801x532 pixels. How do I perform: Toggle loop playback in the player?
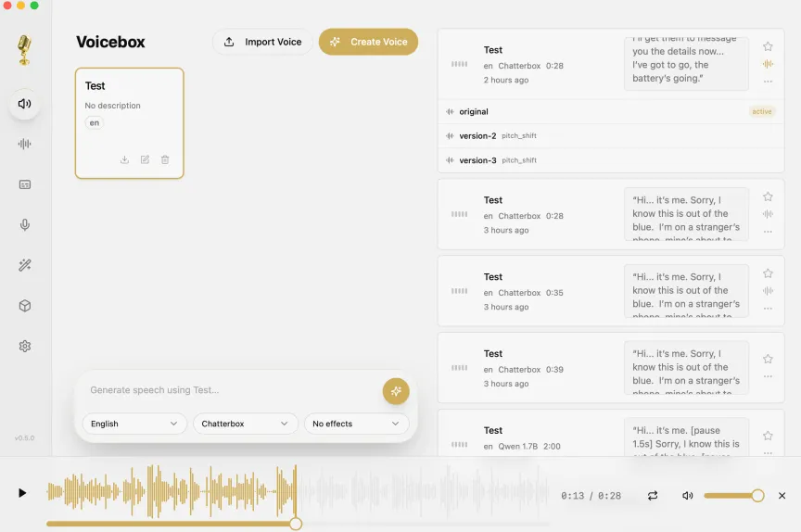[653, 496]
